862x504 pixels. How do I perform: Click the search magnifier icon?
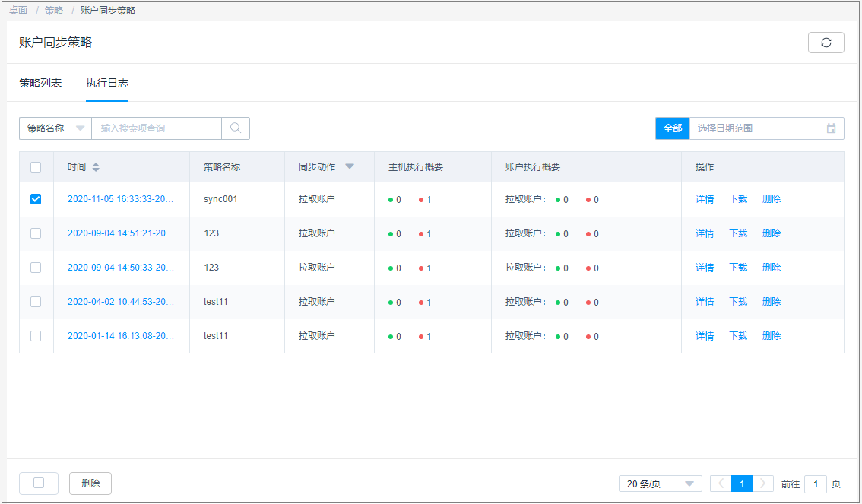click(236, 128)
